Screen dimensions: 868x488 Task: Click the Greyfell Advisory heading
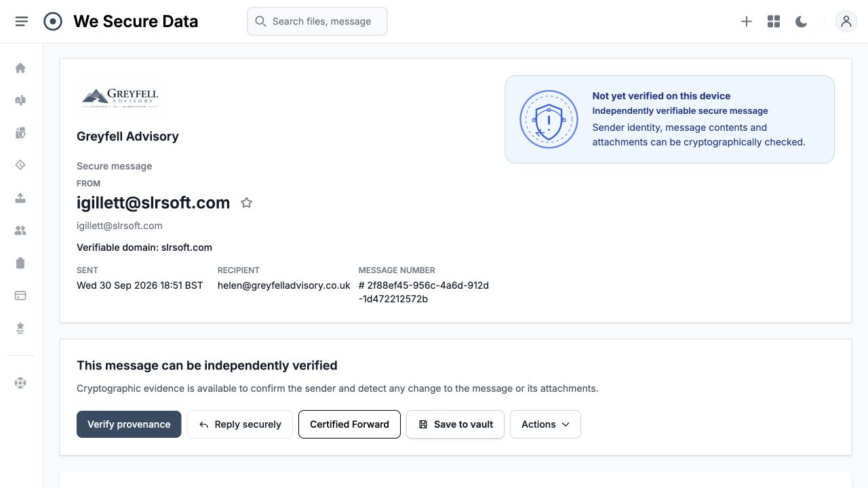tap(127, 136)
